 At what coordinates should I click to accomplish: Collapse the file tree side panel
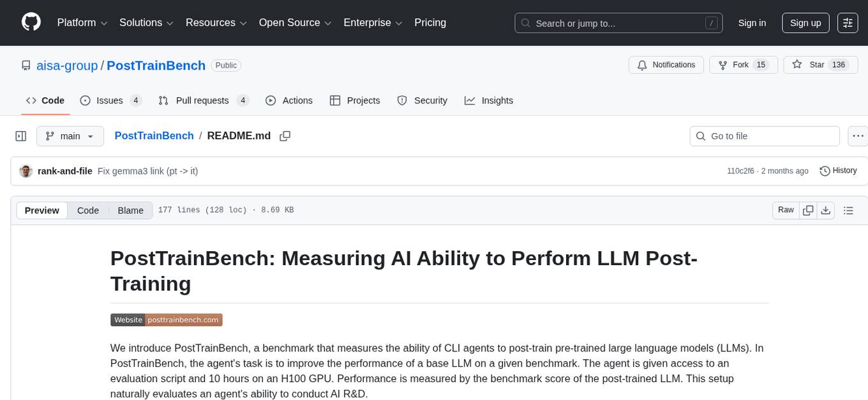21,136
